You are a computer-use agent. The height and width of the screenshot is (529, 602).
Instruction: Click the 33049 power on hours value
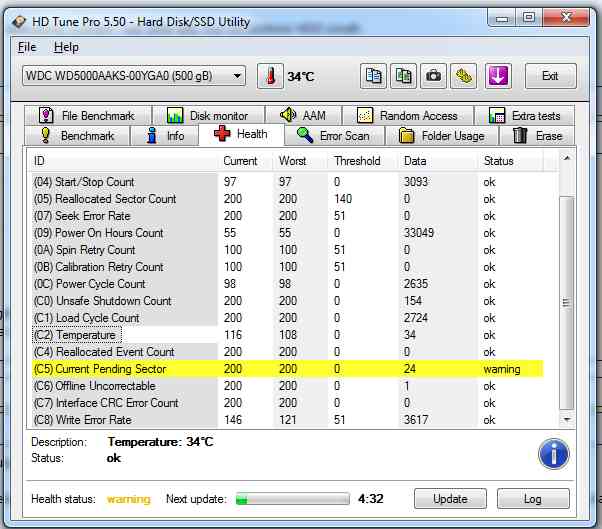[x=419, y=233]
